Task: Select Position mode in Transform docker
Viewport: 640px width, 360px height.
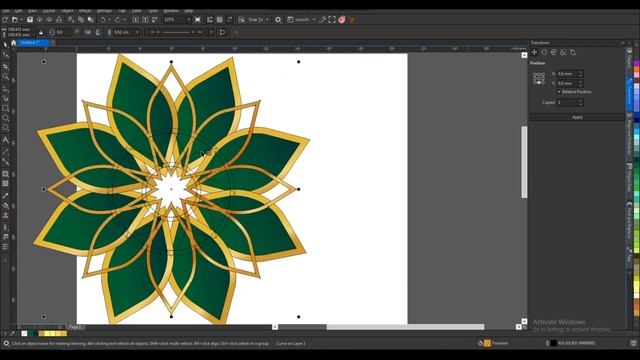Action: pyautogui.click(x=534, y=52)
